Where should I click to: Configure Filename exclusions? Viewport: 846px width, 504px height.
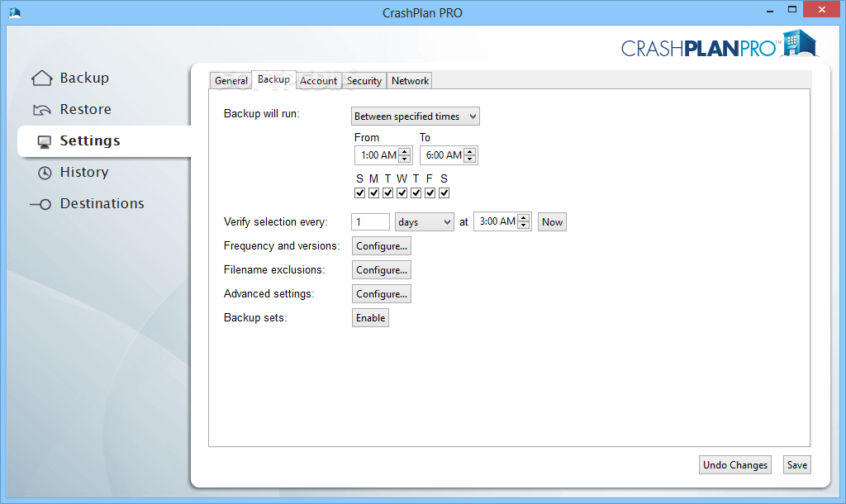click(382, 270)
